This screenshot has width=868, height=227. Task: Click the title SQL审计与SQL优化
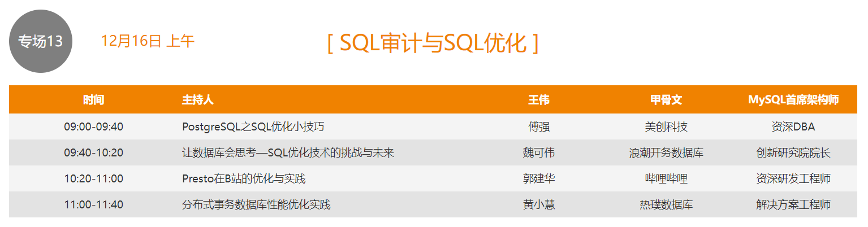pos(433,42)
